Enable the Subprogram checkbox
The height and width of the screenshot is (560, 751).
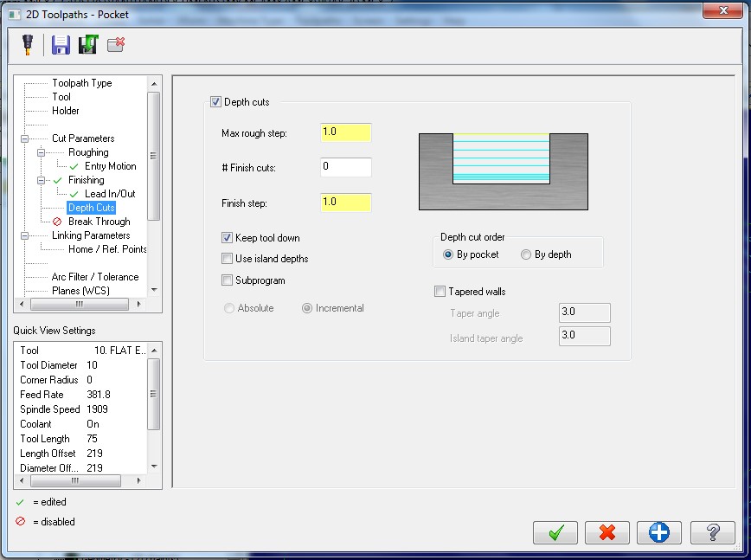pyautogui.click(x=227, y=280)
